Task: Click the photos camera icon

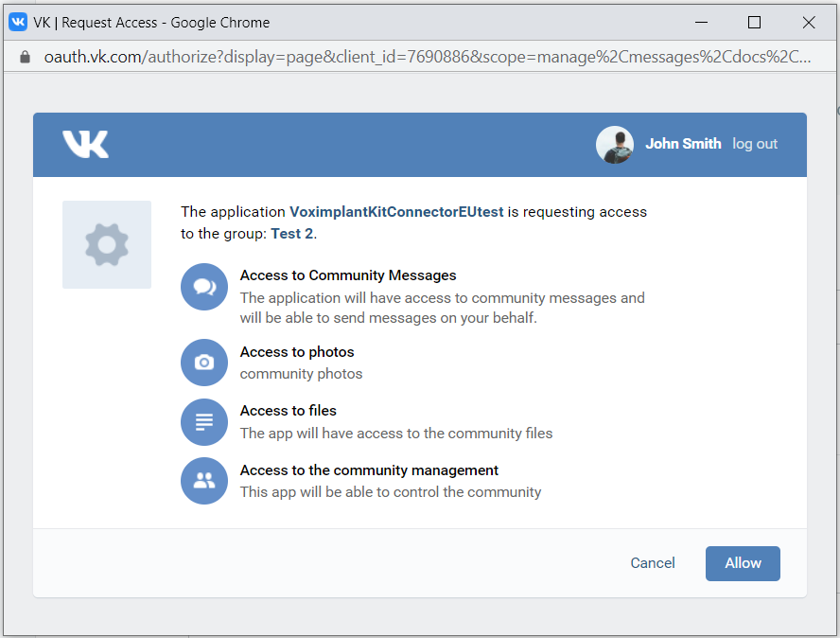Action: pyautogui.click(x=204, y=363)
